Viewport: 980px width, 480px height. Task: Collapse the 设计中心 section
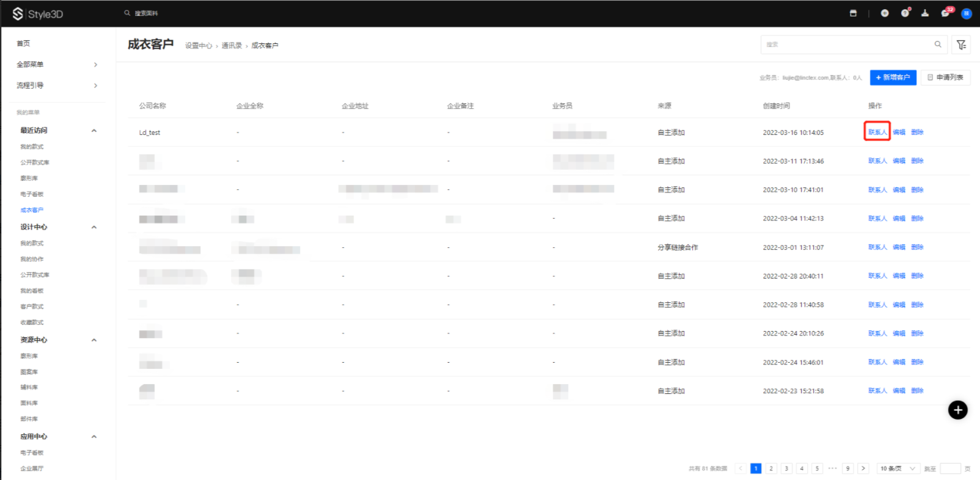(x=94, y=227)
